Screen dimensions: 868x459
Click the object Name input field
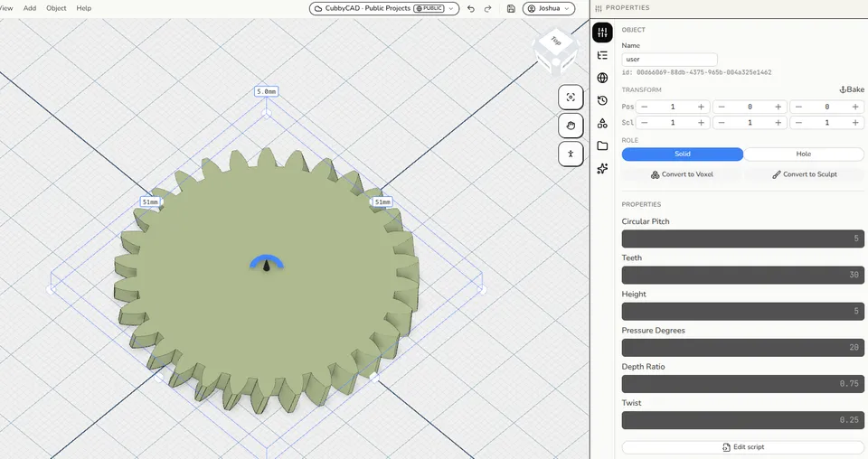(669, 59)
